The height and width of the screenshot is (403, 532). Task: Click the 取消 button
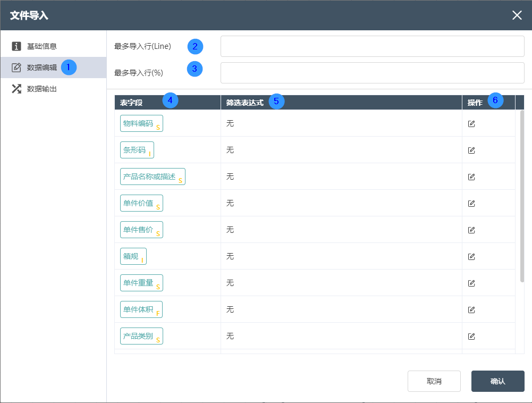434,381
